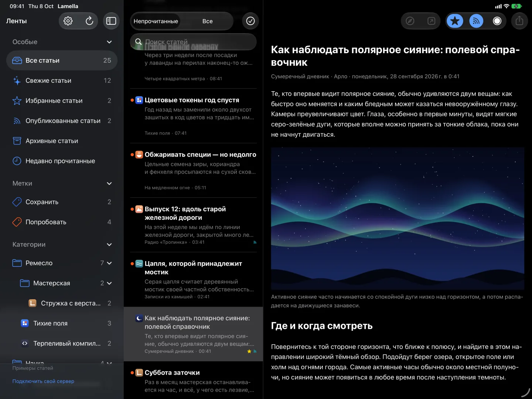Open Терпеливый компил... feed
The width and height of the screenshot is (532, 399).
pos(62,344)
